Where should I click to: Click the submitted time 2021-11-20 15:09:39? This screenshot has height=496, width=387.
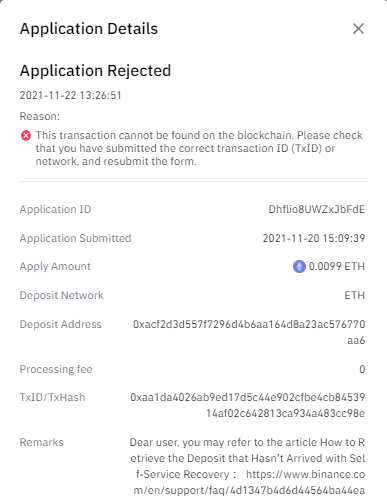coord(314,238)
